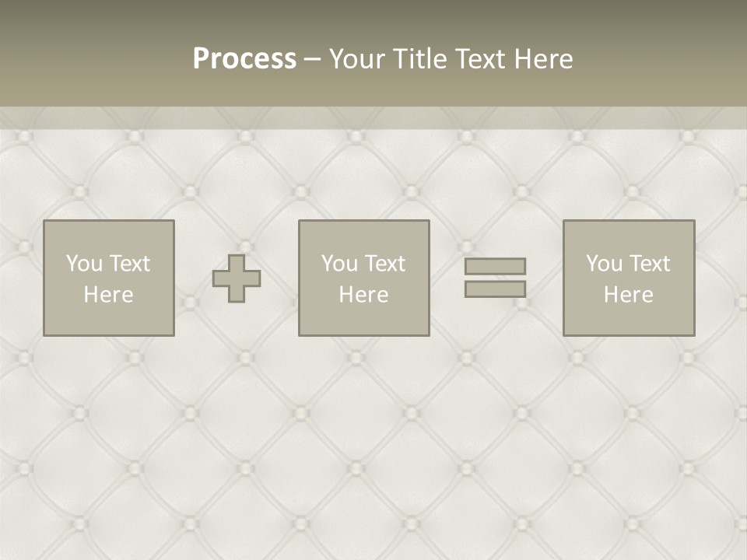Click "You Text" in the right box

(x=628, y=264)
